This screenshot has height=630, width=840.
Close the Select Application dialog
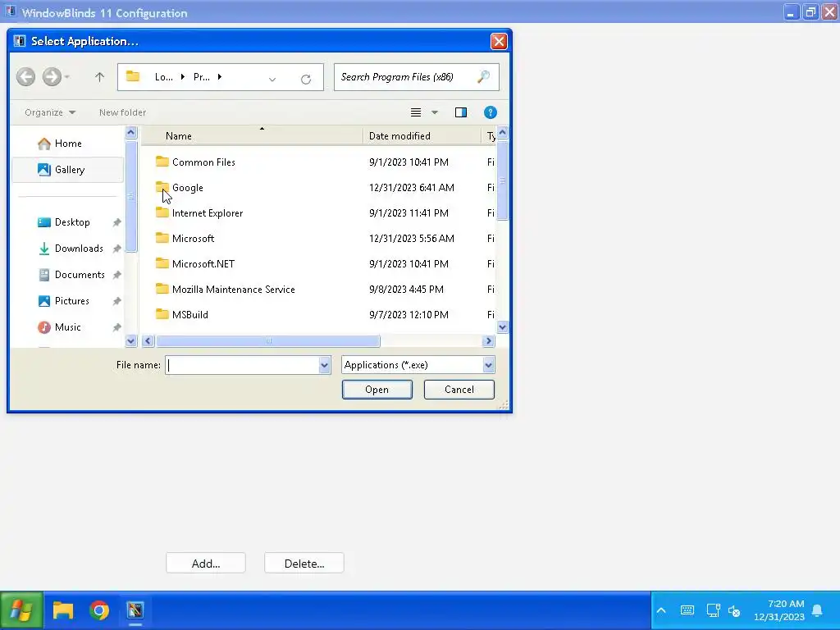point(499,41)
